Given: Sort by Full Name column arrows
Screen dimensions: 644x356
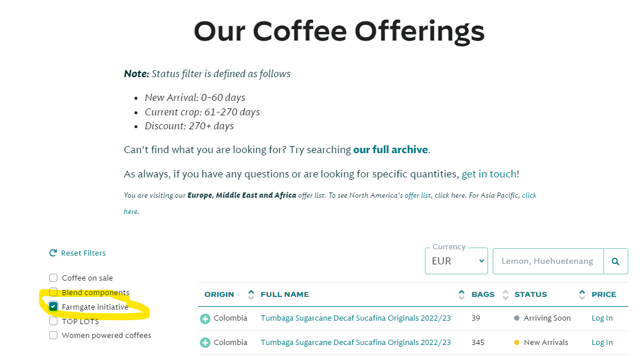Looking at the screenshot, I should pos(461,295).
